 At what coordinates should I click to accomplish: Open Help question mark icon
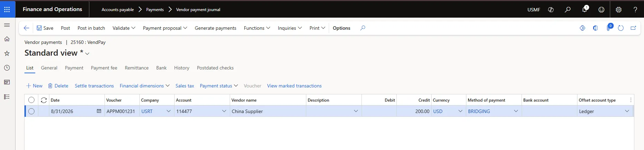(x=635, y=10)
